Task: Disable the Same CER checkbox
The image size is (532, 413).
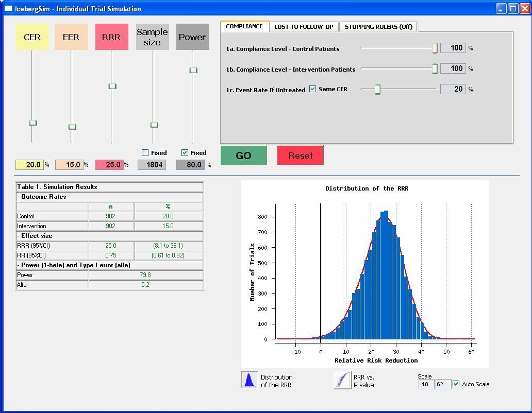Action: pyautogui.click(x=312, y=89)
